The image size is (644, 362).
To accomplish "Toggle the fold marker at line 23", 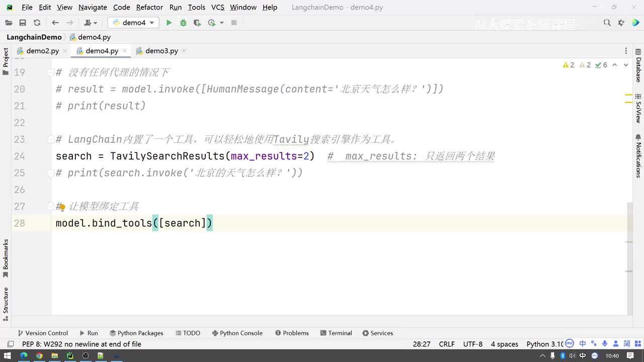I will click(51, 140).
